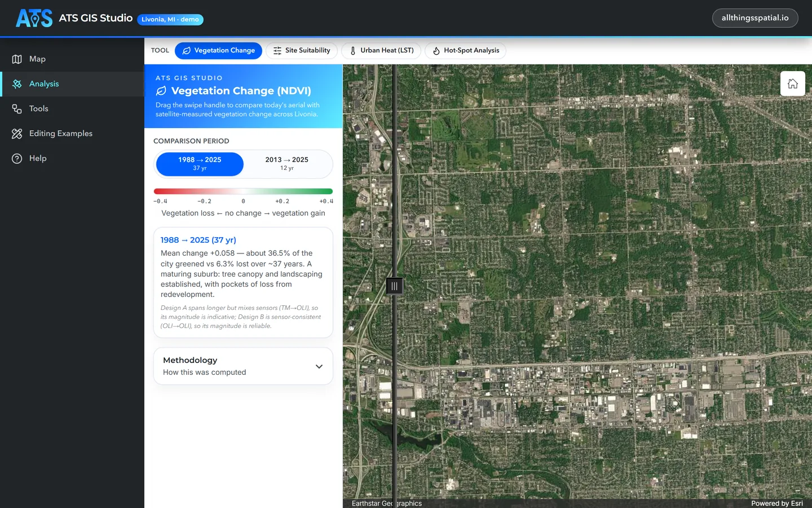Image resolution: width=812 pixels, height=508 pixels.
Task: Click the 'Vegetation loss ← no change → vegetation gain' caption
Action: point(243,213)
